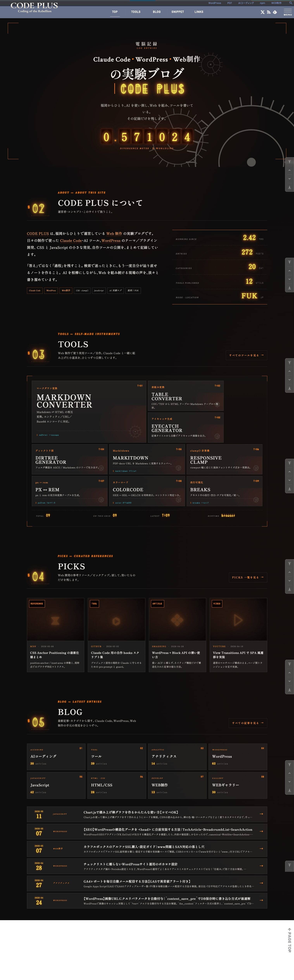The width and height of the screenshot is (294, 980).
Task: Click the 'Claude Code' tag chip in about section
Action: pyautogui.click(x=35, y=290)
